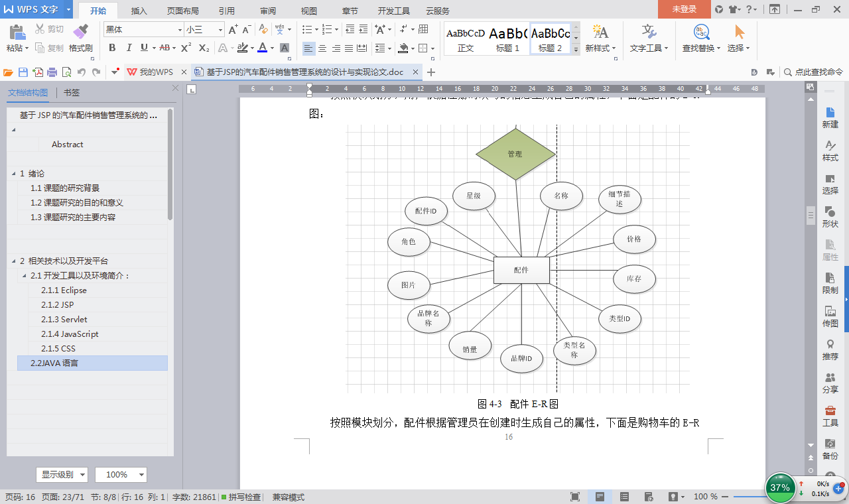The height and width of the screenshot is (504, 849).
Task: Collapse the 2.1 开发工具 tree node
Action: 25,276
